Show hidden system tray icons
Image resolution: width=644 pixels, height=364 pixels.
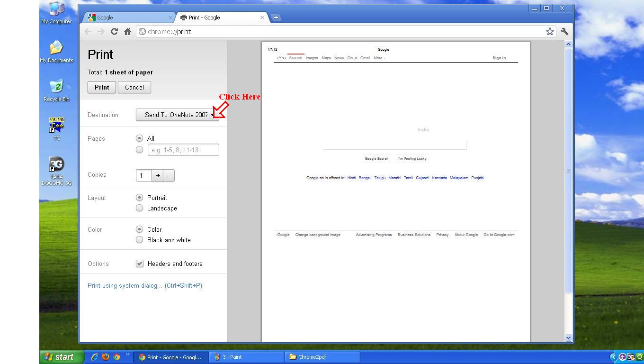click(x=613, y=357)
